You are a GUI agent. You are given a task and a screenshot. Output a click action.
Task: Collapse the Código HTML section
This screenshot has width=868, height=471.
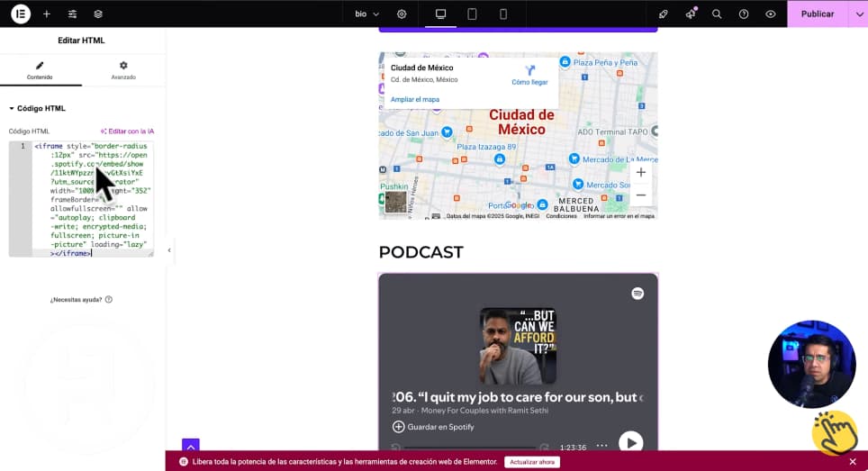(37, 108)
